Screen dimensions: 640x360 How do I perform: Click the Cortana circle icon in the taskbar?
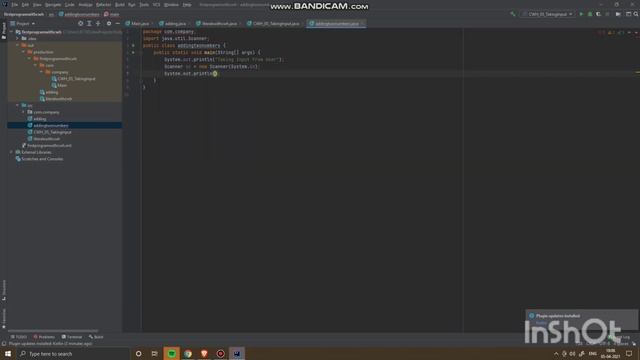click(x=138, y=353)
